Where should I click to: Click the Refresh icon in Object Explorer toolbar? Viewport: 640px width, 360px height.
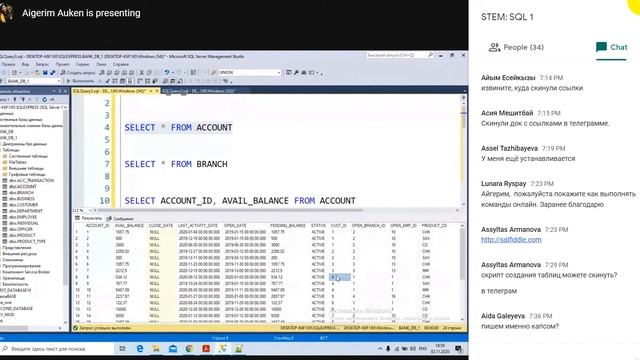[44, 99]
